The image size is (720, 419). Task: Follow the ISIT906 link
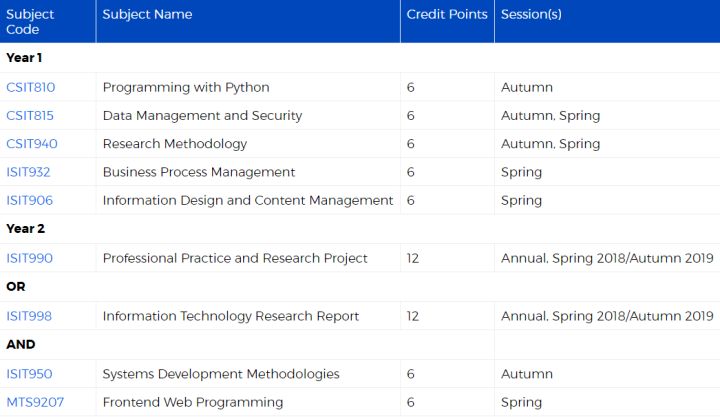coord(29,200)
